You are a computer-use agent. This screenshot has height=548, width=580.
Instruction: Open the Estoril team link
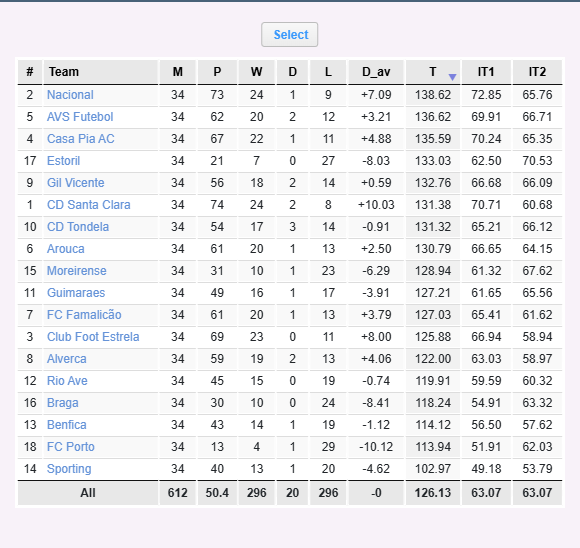tap(63, 161)
